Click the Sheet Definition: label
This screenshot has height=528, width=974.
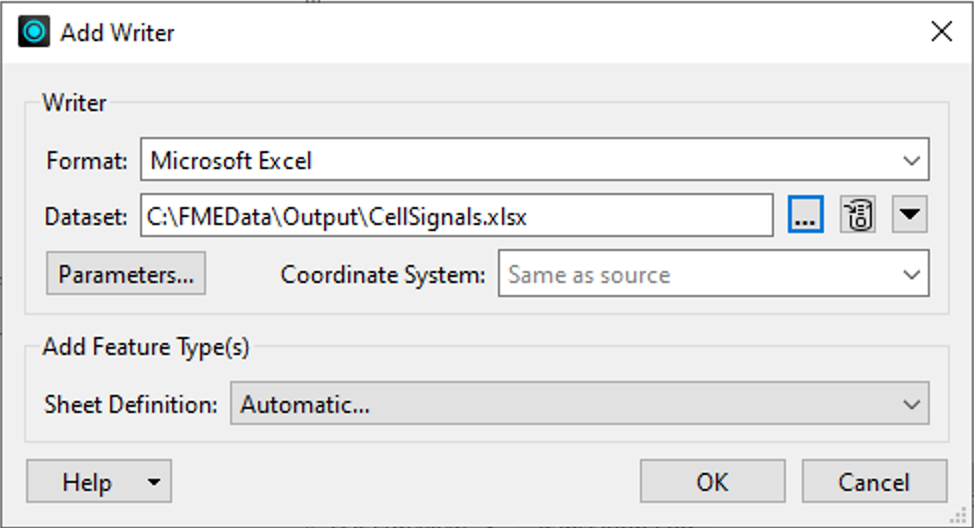coord(130,405)
